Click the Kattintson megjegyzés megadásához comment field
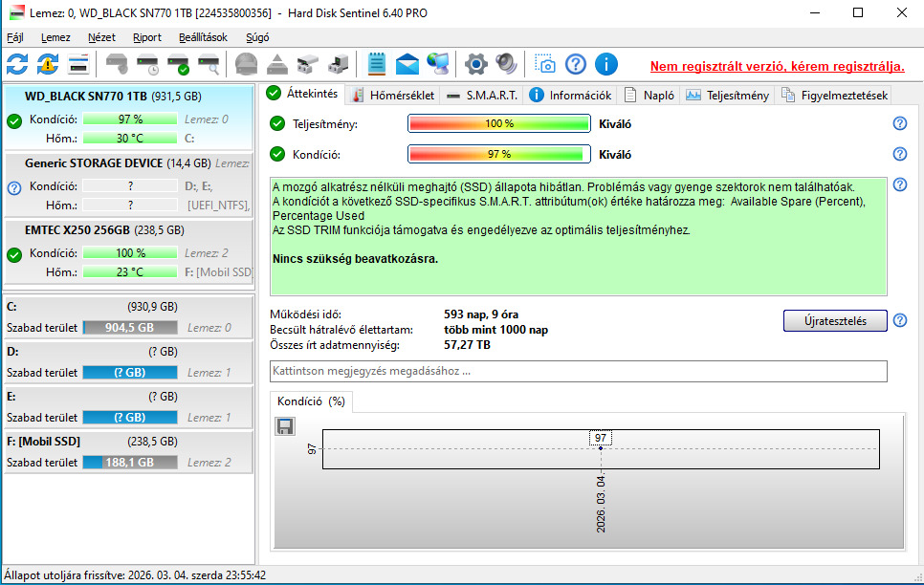Screen dimensions: 924x585 578,371
